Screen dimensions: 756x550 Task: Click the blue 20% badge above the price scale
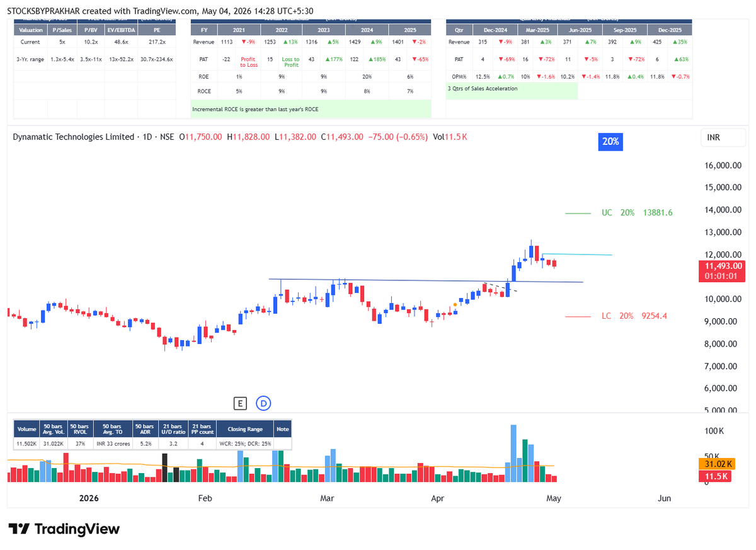pyautogui.click(x=610, y=142)
